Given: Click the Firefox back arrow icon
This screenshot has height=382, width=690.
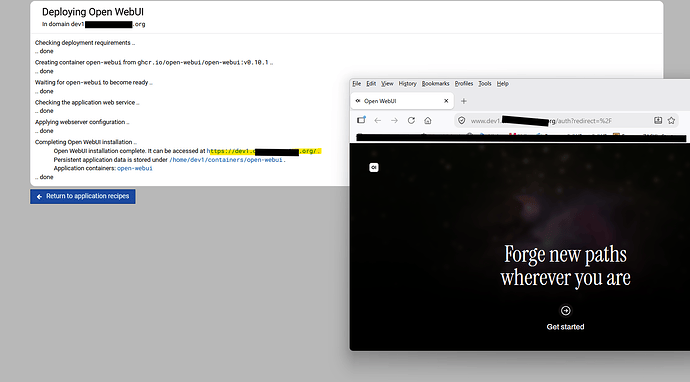Looking at the screenshot, I should click(378, 121).
